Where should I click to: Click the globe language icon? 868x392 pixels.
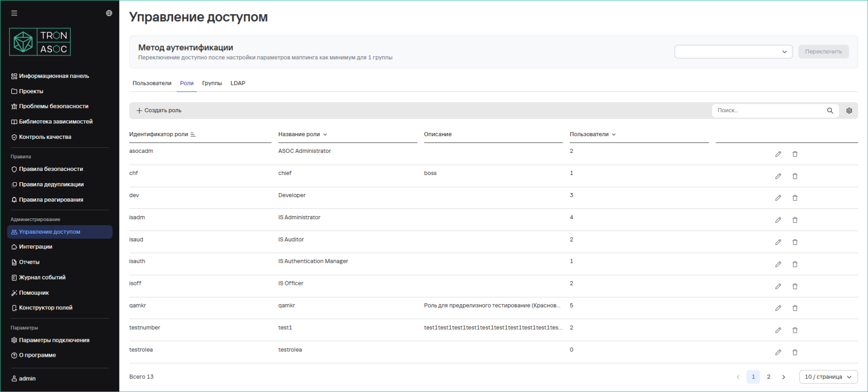[x=109, y=13]
